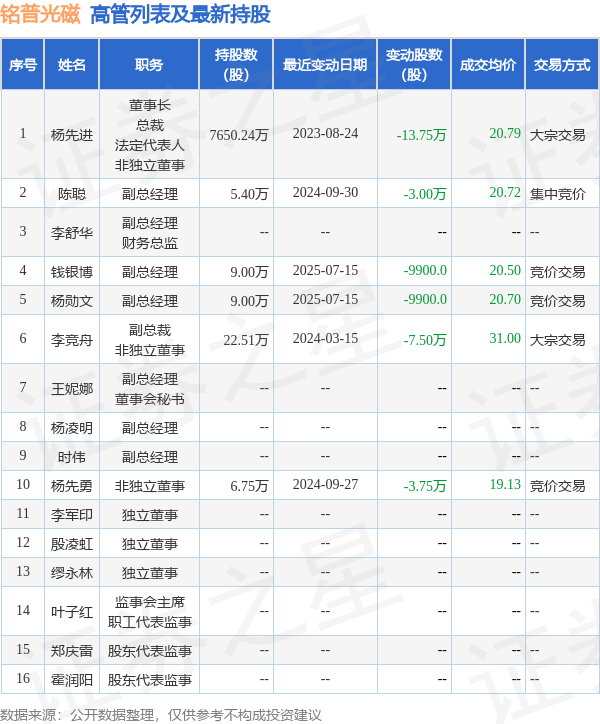Click 竞价交易 in 钱银博's row

click(558, 272)
